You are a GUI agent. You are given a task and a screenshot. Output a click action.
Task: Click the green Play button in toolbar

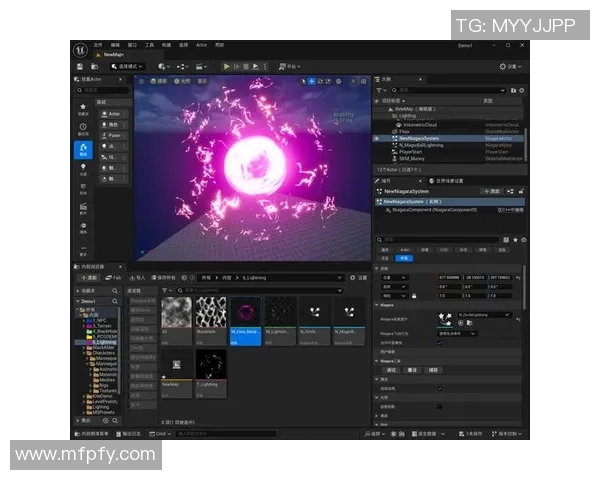(227, 66)
